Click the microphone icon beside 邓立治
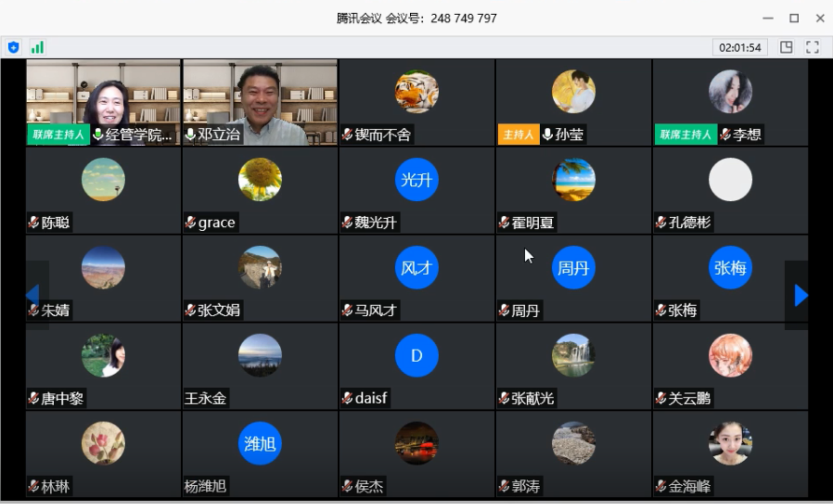Screen dimensions: 833x504 pos(191,135)
